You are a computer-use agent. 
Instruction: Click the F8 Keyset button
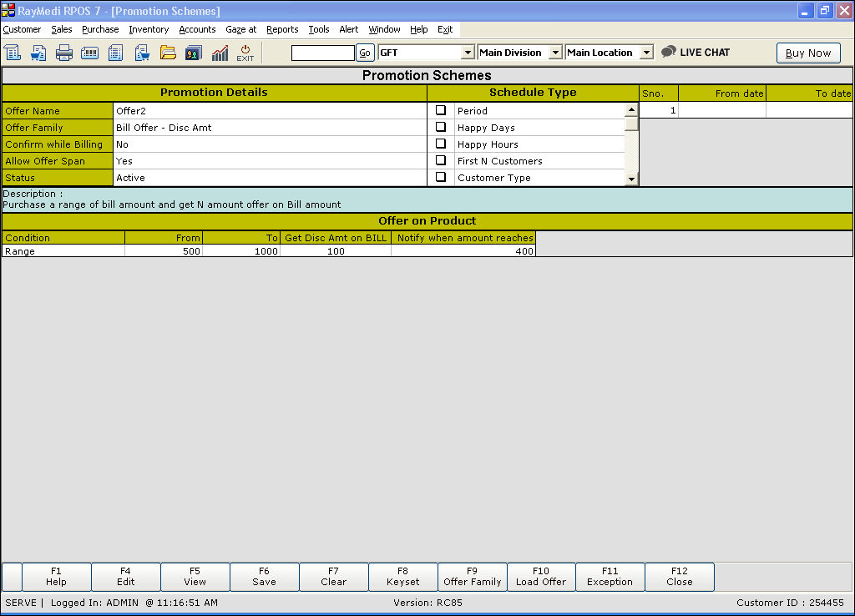pos(403,577)
